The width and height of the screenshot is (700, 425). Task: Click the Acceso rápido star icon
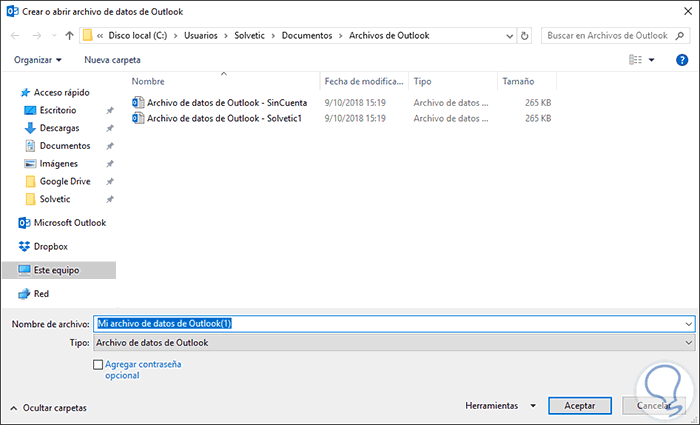25,92
